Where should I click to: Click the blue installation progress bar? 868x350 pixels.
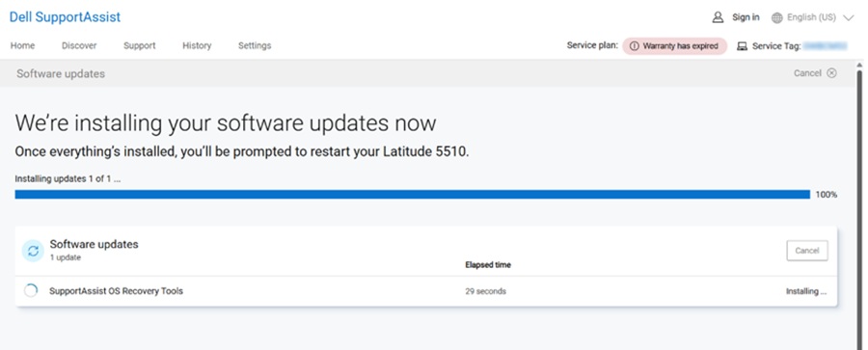(x=413, y=195)
